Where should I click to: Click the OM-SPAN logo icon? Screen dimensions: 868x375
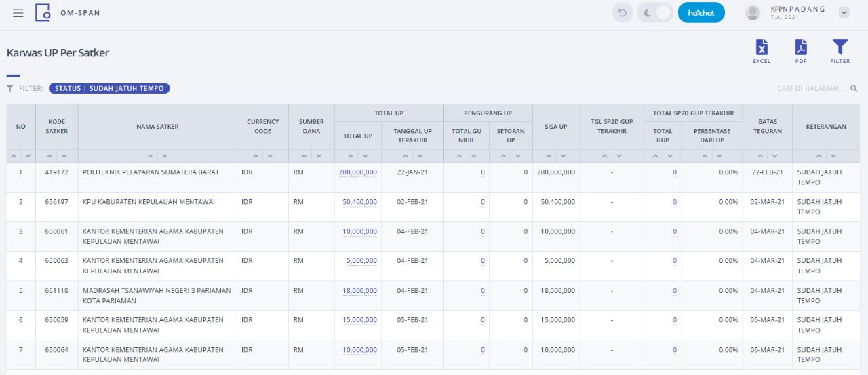point(43,12)
